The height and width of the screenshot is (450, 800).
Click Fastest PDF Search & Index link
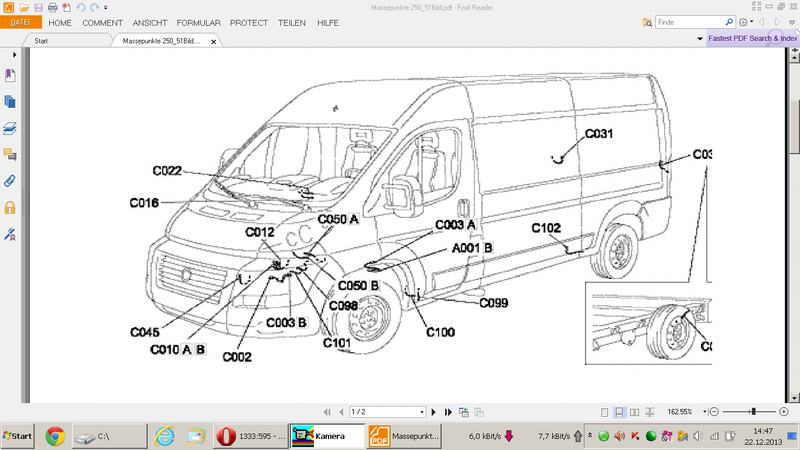tap(752, 39)
